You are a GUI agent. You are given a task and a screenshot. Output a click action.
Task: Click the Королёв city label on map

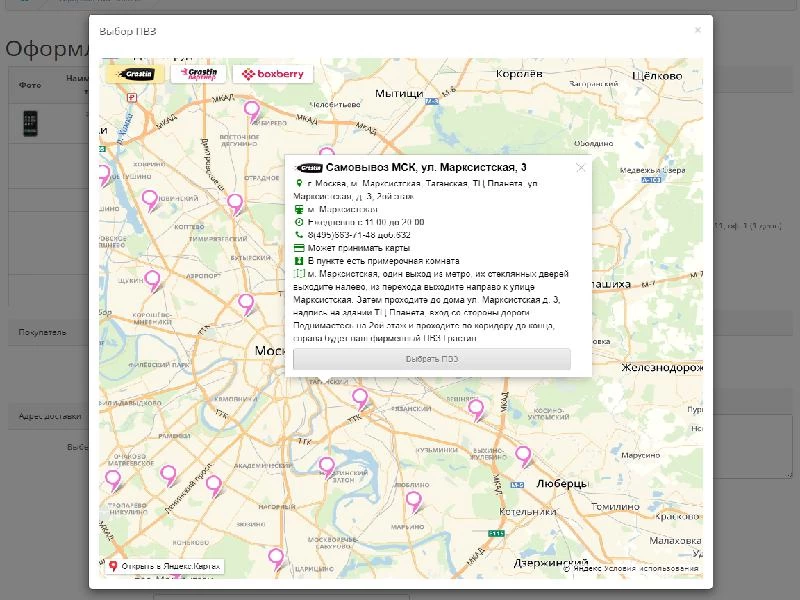tap(519, 74)
